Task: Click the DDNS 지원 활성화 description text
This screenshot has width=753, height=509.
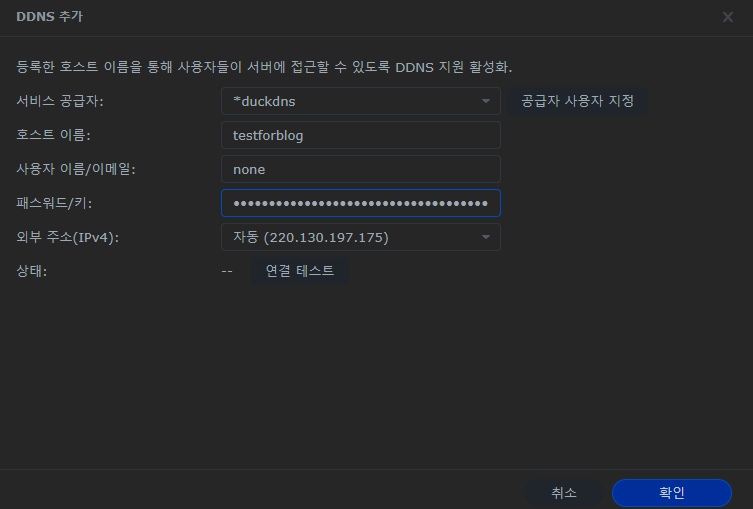Action: (264, 67)
